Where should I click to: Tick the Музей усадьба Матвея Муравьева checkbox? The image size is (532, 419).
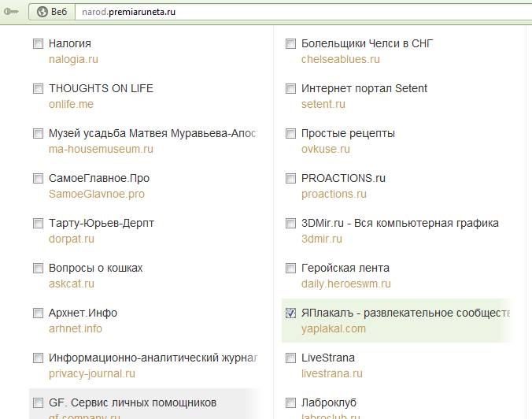coord(38,133)
